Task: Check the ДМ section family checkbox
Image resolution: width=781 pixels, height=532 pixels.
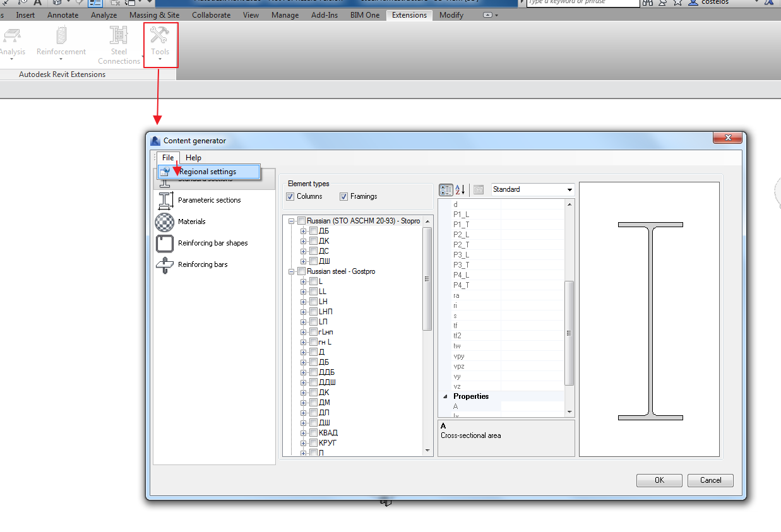Action: point(313,403)
